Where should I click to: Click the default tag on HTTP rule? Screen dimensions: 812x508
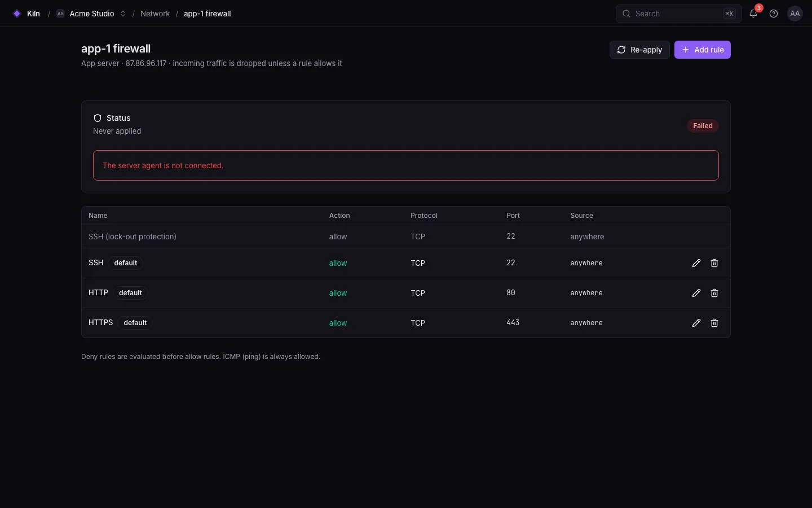[x=130, y=293]
